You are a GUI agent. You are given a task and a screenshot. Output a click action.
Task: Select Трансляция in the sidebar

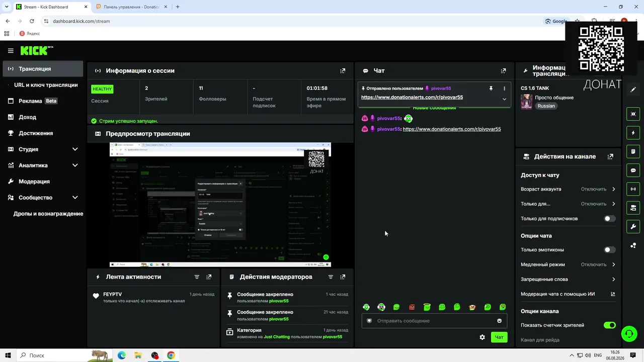pos(43,69)
